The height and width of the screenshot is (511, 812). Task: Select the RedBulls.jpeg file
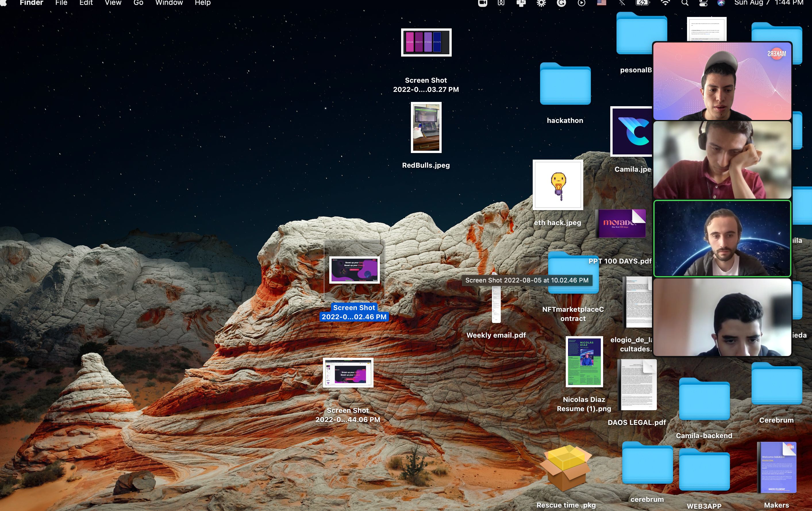click(x=426, y=127)
